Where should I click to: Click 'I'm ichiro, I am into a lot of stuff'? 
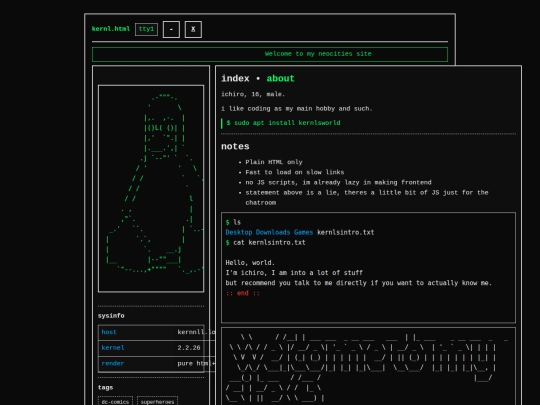[294, 273]
